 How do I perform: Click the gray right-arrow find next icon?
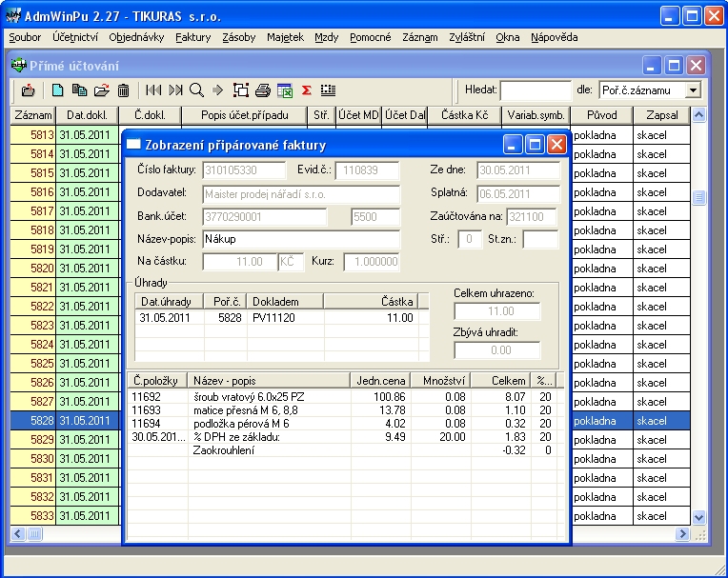218,90
